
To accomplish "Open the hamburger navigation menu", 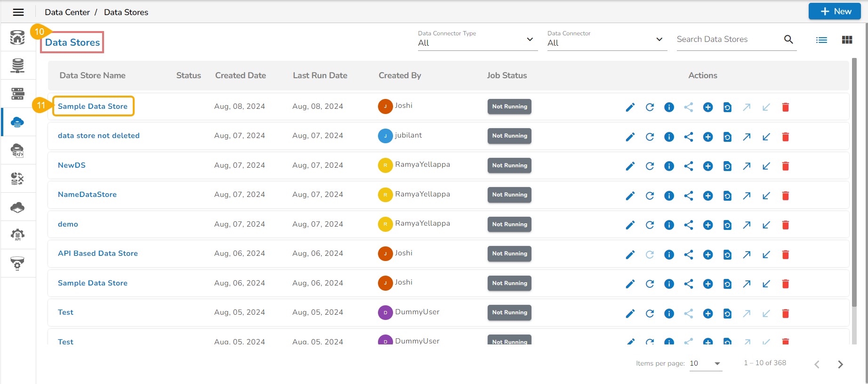I will (18, 12).
